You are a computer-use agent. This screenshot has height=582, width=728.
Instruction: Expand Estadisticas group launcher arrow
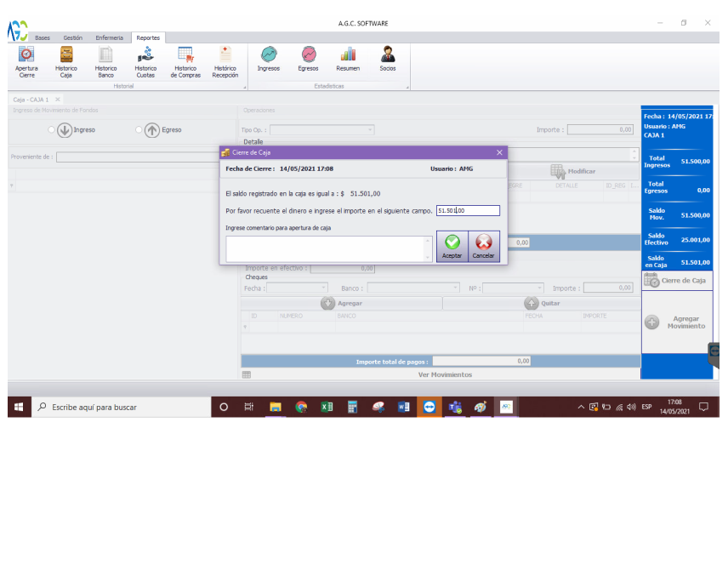pyautogui.click(x=407, y=87)
